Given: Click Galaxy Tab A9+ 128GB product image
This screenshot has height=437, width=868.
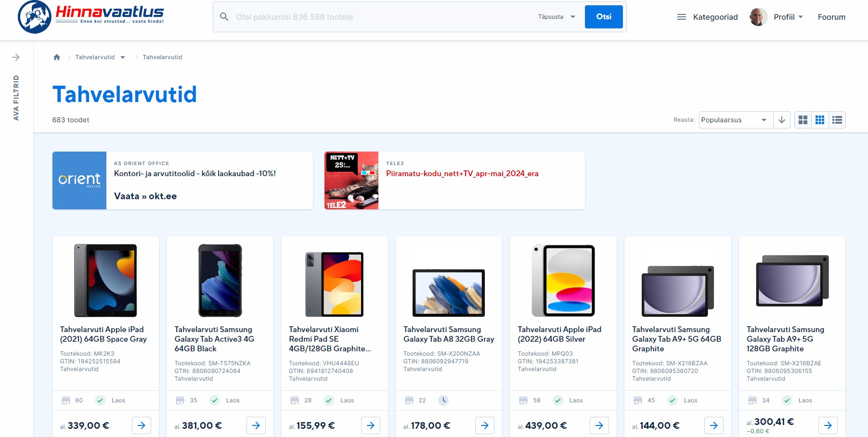Looking at the screenshot, I should point(792,281).
